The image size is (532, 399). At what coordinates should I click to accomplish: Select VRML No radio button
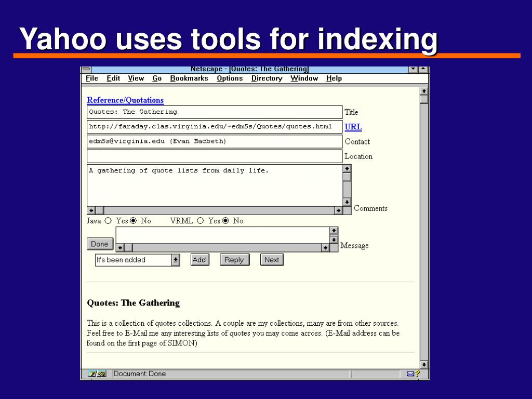[x=225, y=220]
